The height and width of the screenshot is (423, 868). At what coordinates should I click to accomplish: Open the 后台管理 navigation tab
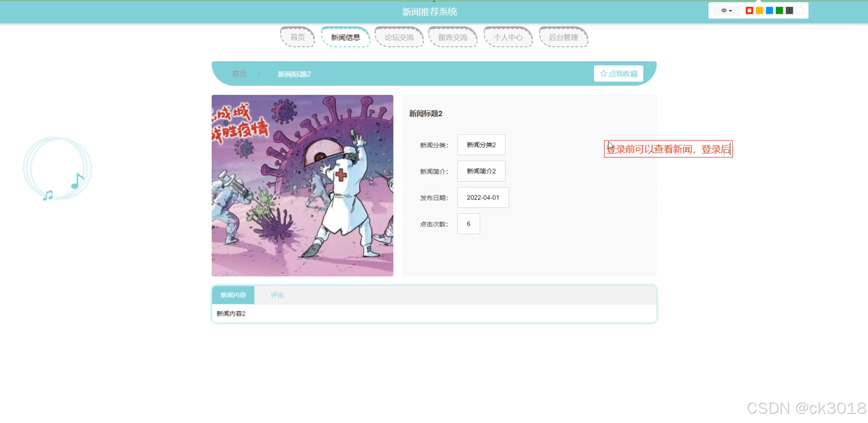click(x=564, y=37)
